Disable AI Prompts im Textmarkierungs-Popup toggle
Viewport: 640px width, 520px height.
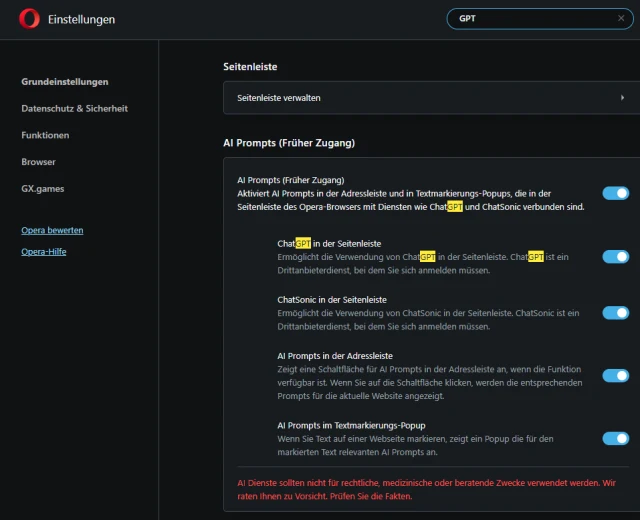pos(615,438)
